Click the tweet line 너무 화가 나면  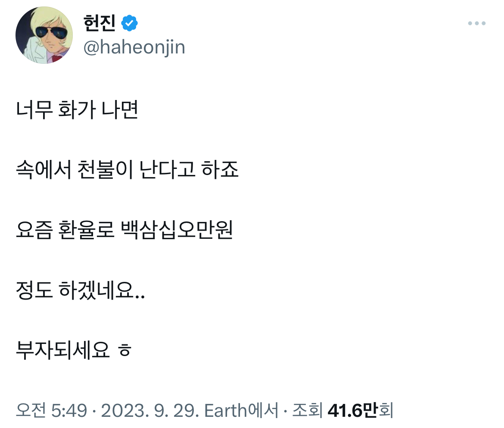77,111
